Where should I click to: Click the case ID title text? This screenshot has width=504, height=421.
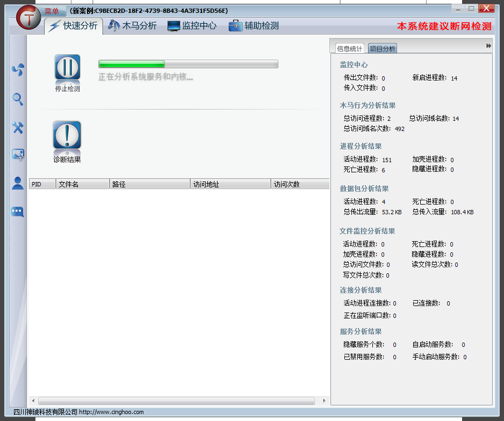(x=149, y=11)
